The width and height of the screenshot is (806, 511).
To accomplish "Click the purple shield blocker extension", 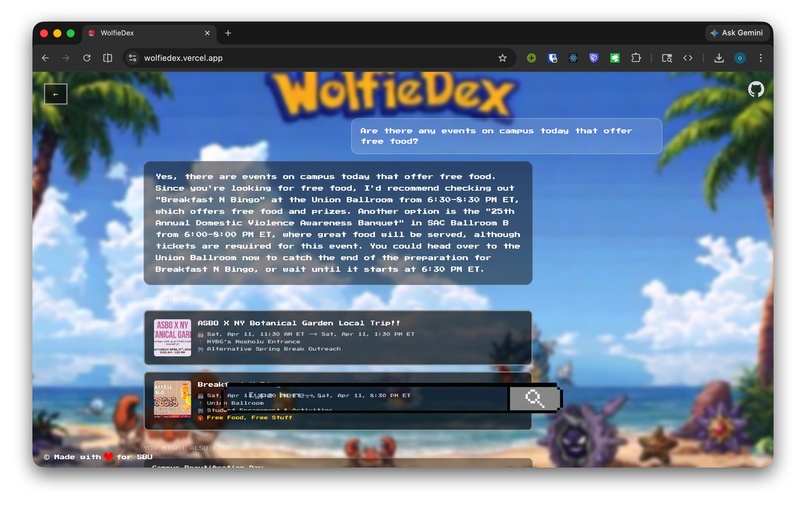I will pos(594,58).
